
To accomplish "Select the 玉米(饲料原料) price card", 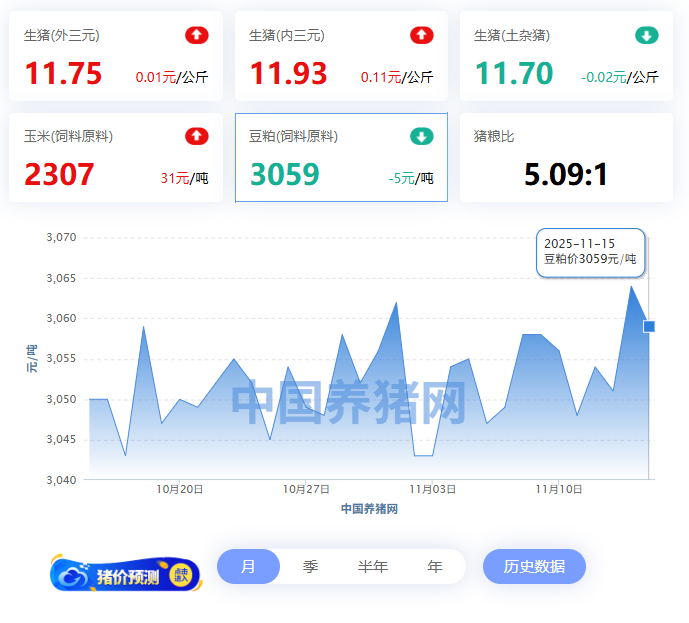I will (x=116, y=158).
